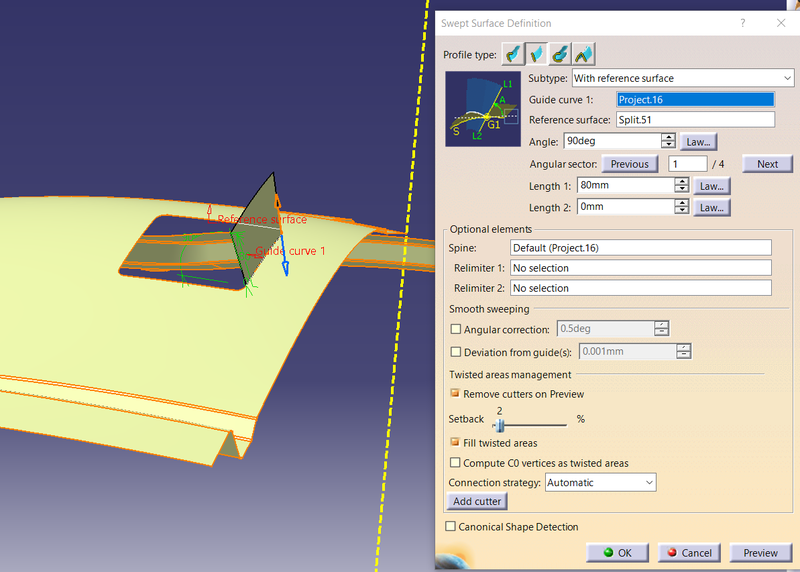Open Law settings for Length 1
Viewport: 800px width, 572px height.
712,186
